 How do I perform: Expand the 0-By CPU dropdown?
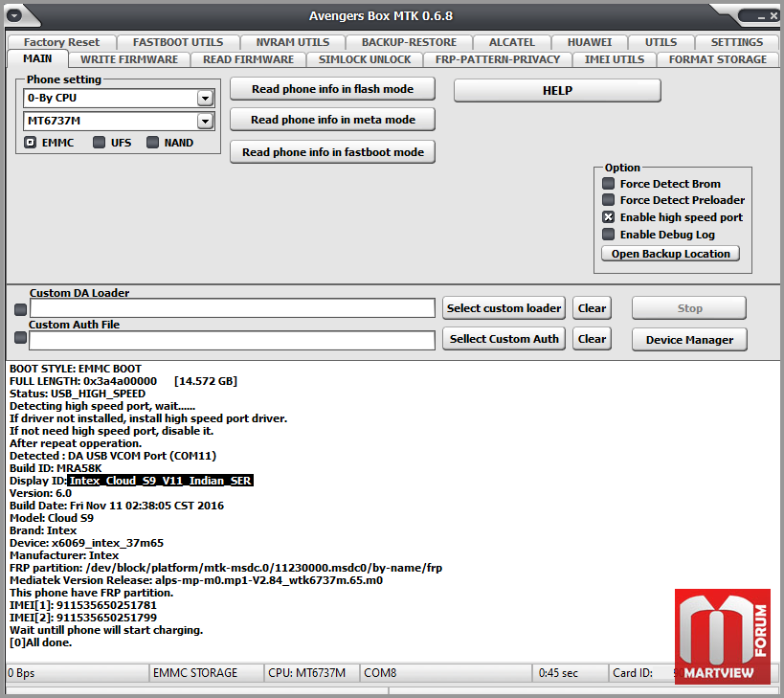click(x=205, y=98)
